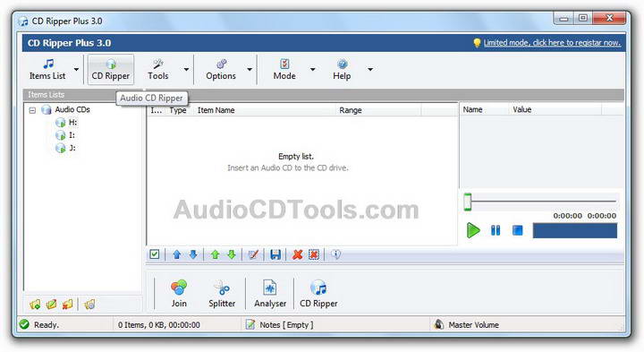Click the Type column header

pyautogui.click(x=178, y=110)
